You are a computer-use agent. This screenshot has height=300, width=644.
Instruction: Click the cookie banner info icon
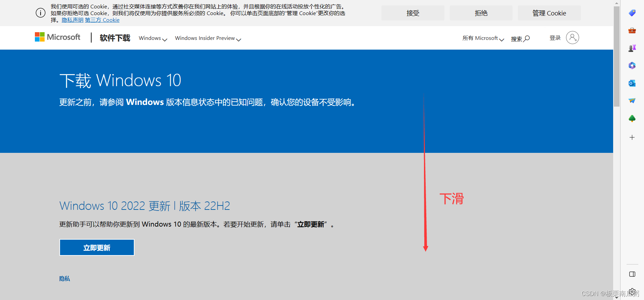[x=41, y=13]
